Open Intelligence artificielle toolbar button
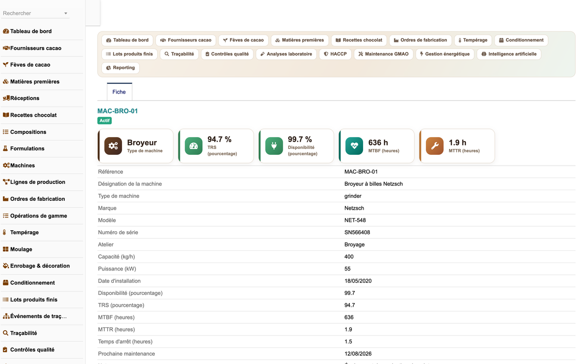The height and width of the screenshot is (364, 588). pyautogui.click(x=509, y=54)
